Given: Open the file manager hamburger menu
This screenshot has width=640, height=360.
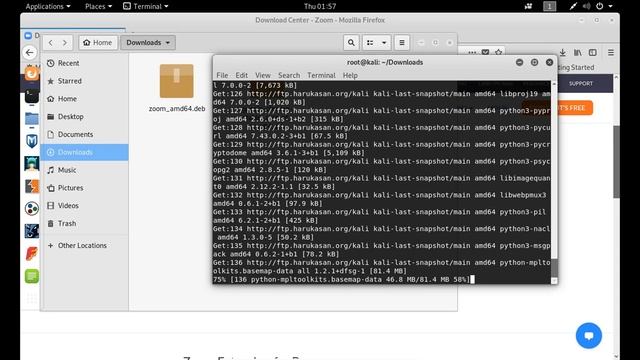Looking at the screenshot, I should [x=402, y=42].
